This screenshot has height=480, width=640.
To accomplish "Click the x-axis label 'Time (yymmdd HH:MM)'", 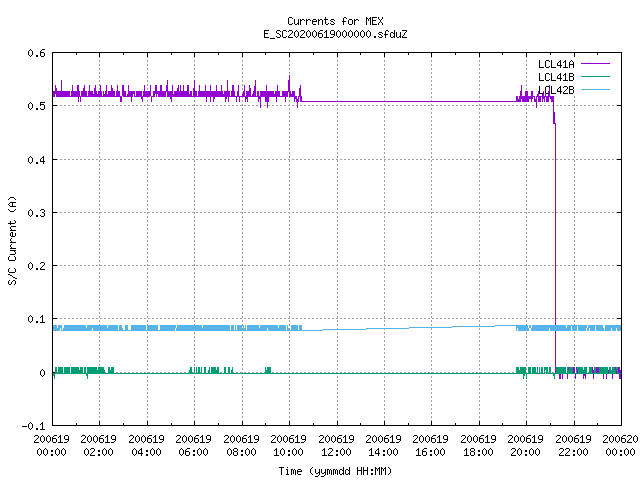I will [335, 471].
